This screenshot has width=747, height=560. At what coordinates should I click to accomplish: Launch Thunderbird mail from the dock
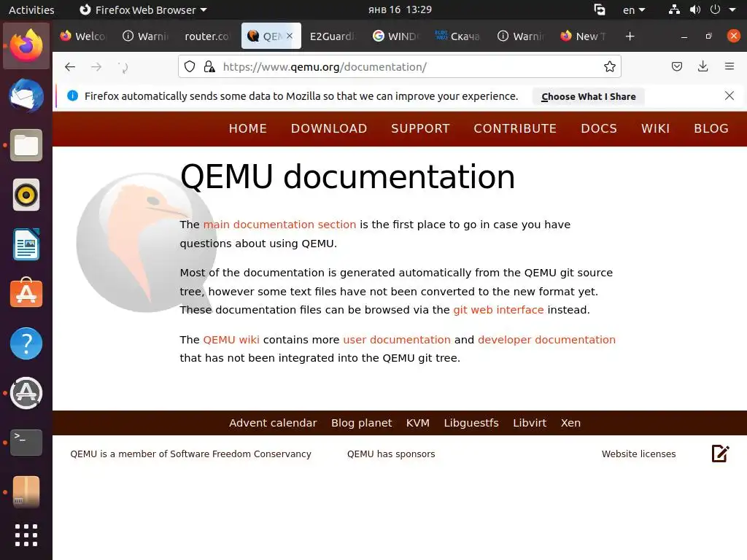tap(26, 96)
